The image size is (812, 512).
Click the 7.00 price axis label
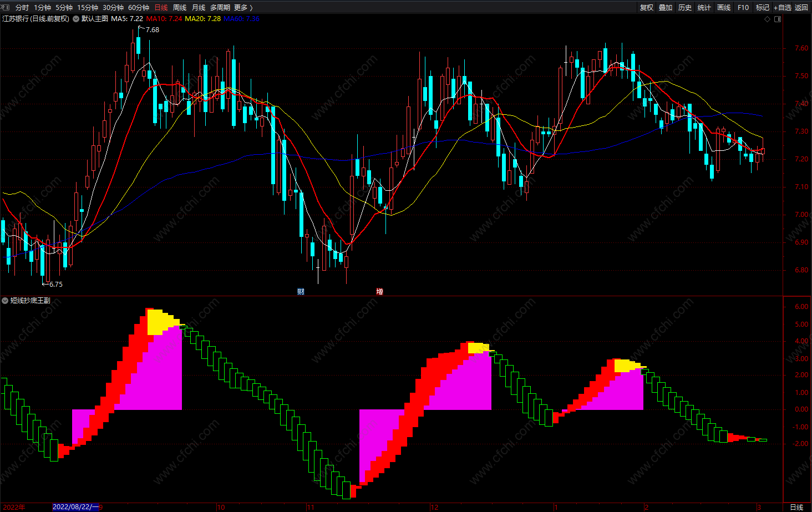(x=801, y=215)
